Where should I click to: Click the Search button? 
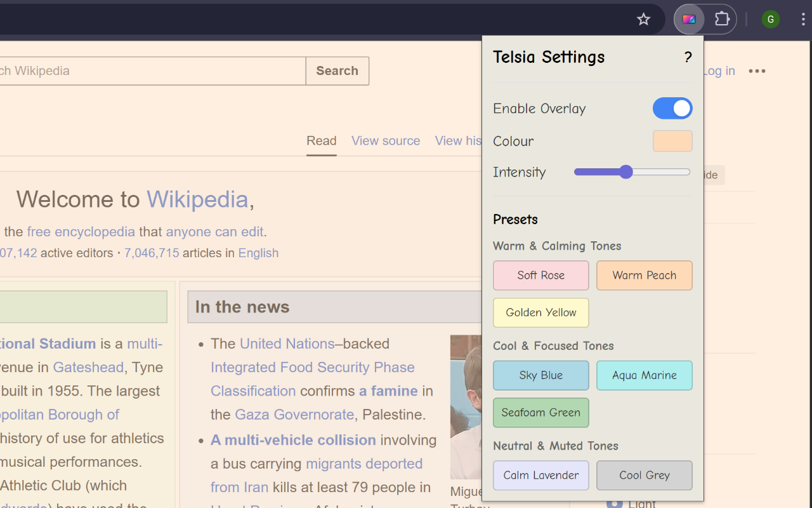[x=337, y=70]
